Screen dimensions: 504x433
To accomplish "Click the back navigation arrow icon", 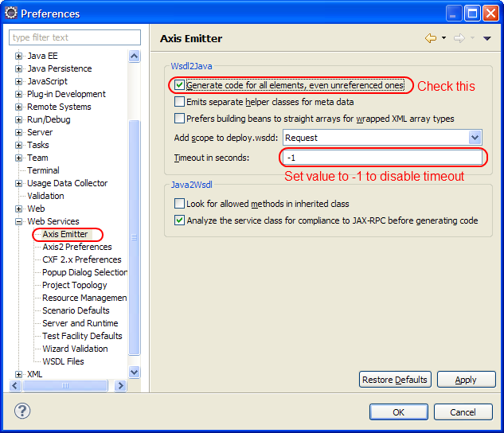I will coord(431,38).
